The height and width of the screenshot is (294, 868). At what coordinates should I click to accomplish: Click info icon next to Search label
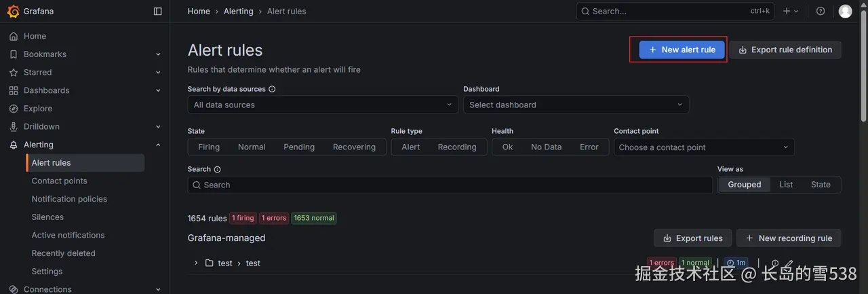click(x=217, y=169)
